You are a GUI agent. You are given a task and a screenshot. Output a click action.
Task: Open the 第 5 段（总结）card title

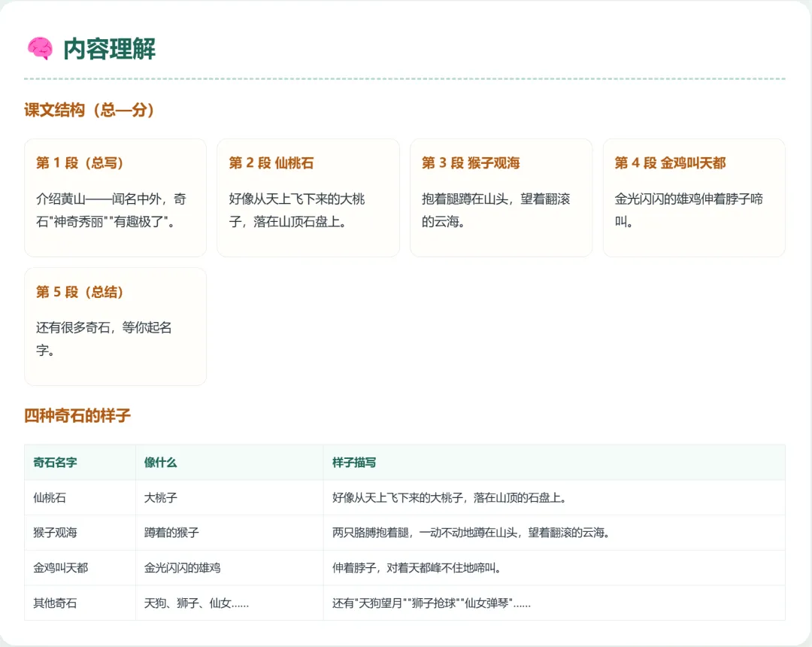tap(80, 292)
